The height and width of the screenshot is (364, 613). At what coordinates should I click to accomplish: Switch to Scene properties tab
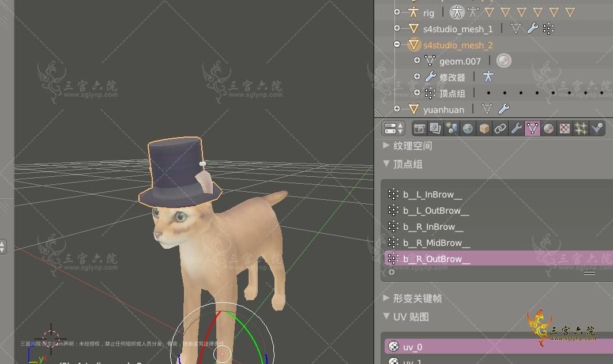(x=452, y=128)
